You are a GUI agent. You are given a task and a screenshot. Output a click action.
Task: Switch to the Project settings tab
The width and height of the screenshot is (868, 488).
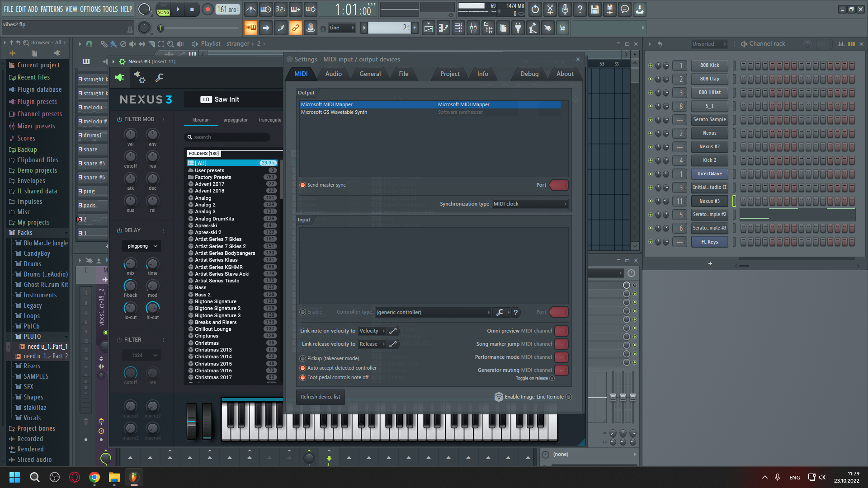click(x=450, y=74)
